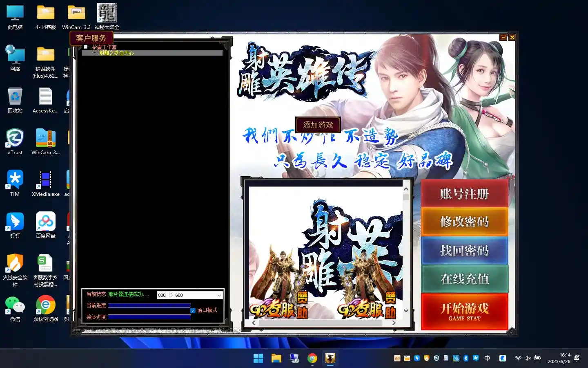This screenshot has width=588, height=368.
Task: Open 护眼软件 (f.lux) folder icon
Action: pyautogui.click(x=46, y=62)
